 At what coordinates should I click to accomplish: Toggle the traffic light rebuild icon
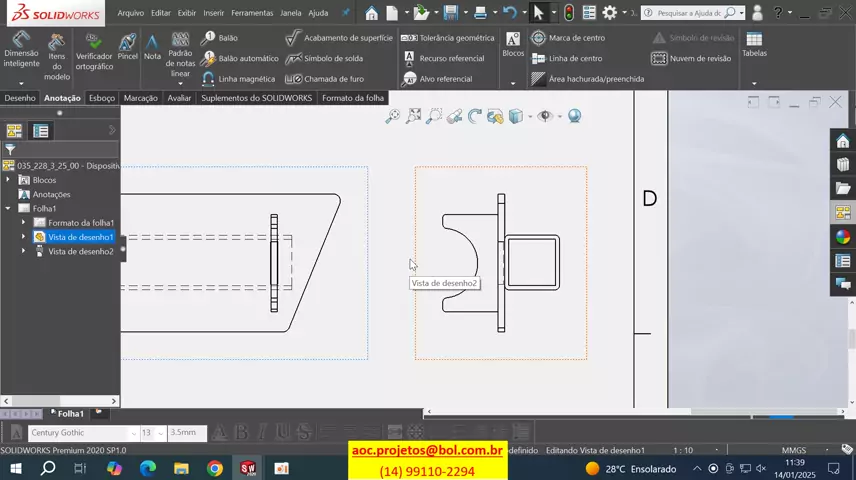tap(568, 13)
